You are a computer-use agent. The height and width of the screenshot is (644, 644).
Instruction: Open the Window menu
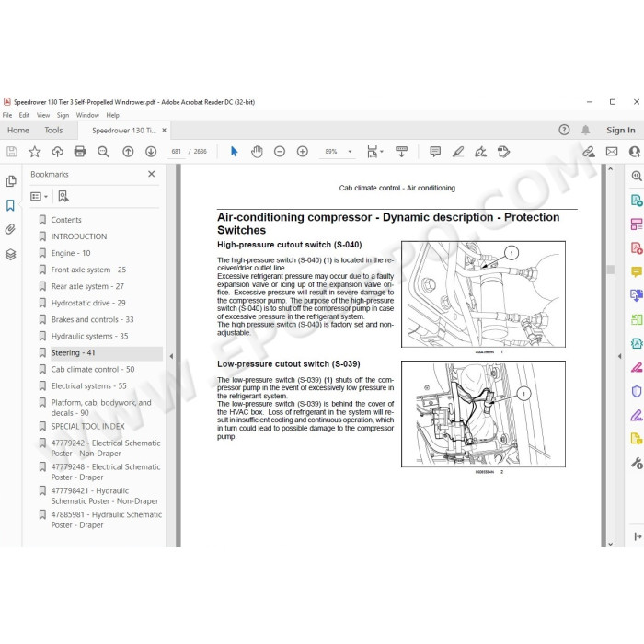click(x=87, y=115)
